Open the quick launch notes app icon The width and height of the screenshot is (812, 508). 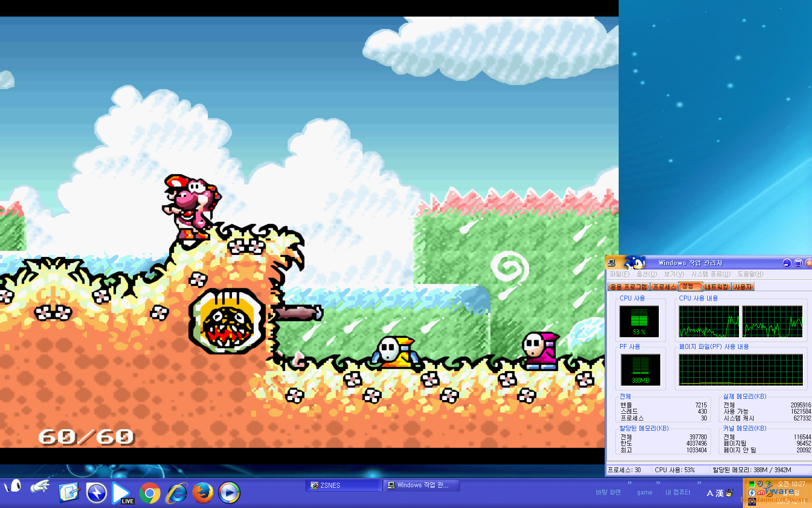point(69,493)
